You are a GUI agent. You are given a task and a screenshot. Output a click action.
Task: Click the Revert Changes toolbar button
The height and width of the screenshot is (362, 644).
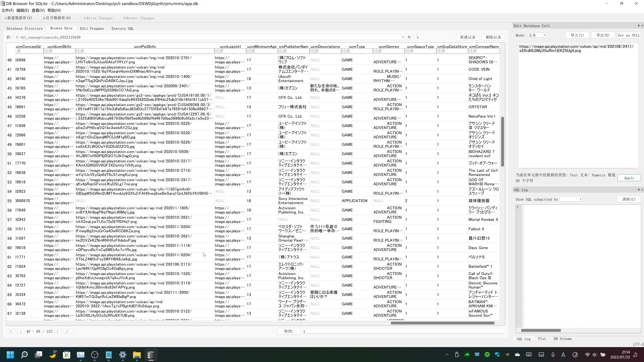point(139,18)
